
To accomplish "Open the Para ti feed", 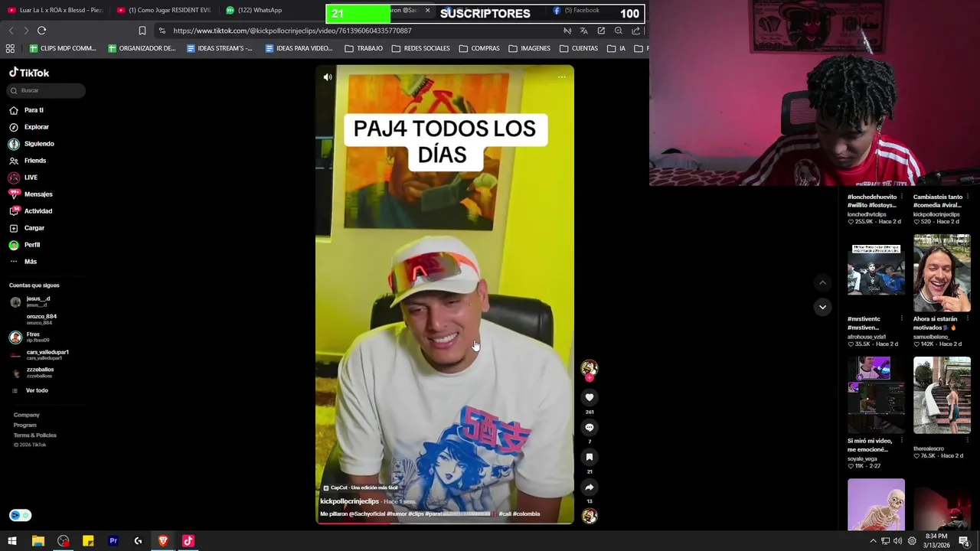I will click(x=27, y=110).
